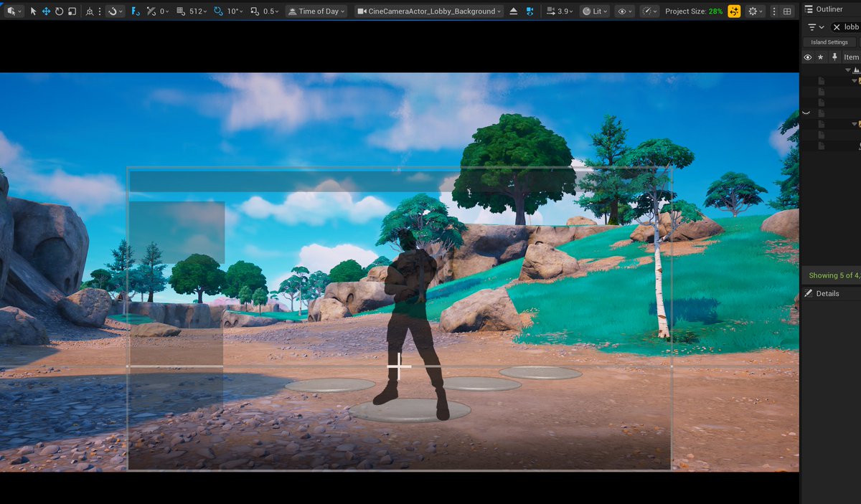Select the Scale tool
Screen dimensions: 861x504
(72, 11)
